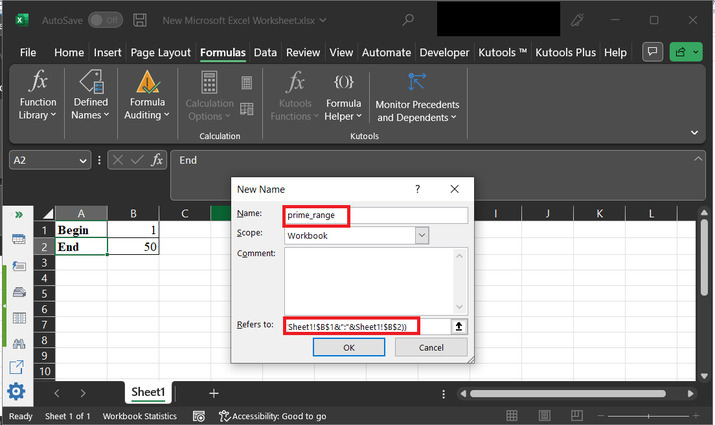
Task: Select column C header
Action: coord(185,213)
